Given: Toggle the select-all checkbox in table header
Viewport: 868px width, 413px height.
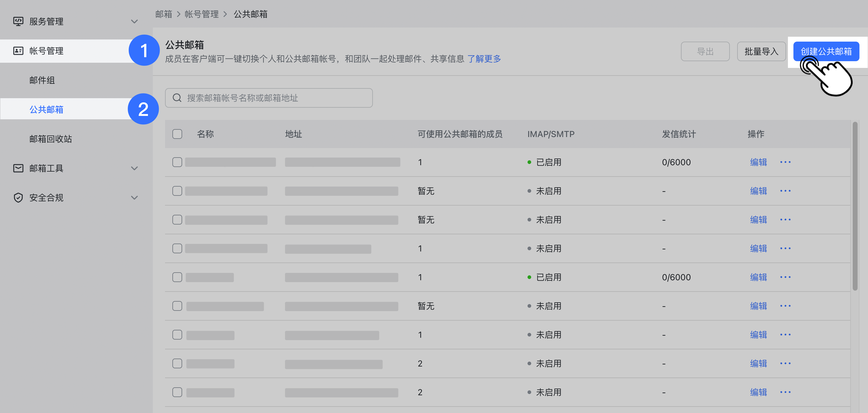Looking at the screenshot, I should [x=177, y=134].
